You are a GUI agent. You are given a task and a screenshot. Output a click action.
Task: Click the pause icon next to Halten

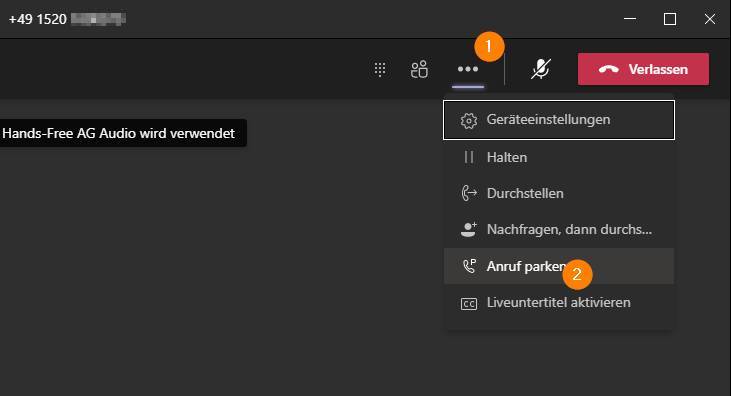(469, 157)
